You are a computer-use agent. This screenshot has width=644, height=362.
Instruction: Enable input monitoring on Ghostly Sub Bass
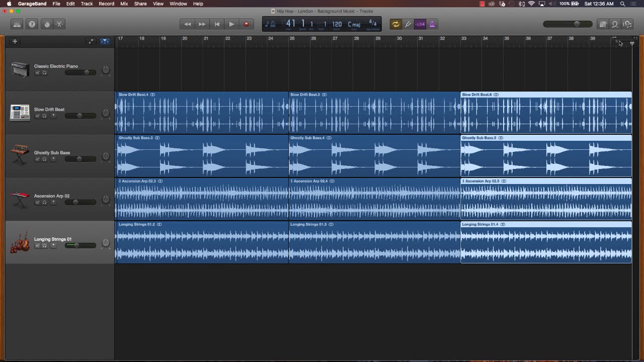[53, 159]
